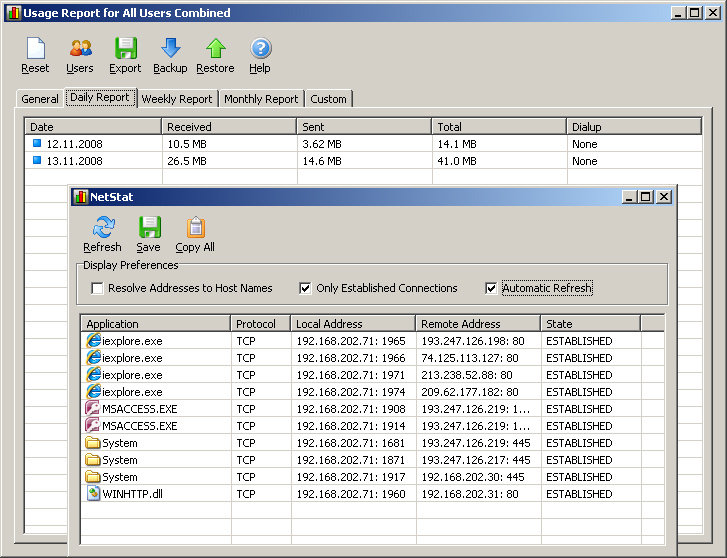The height and width of the screenshot is (558, 727).
Task: Open Help question mark icon
Action: (x=261, y=48)
